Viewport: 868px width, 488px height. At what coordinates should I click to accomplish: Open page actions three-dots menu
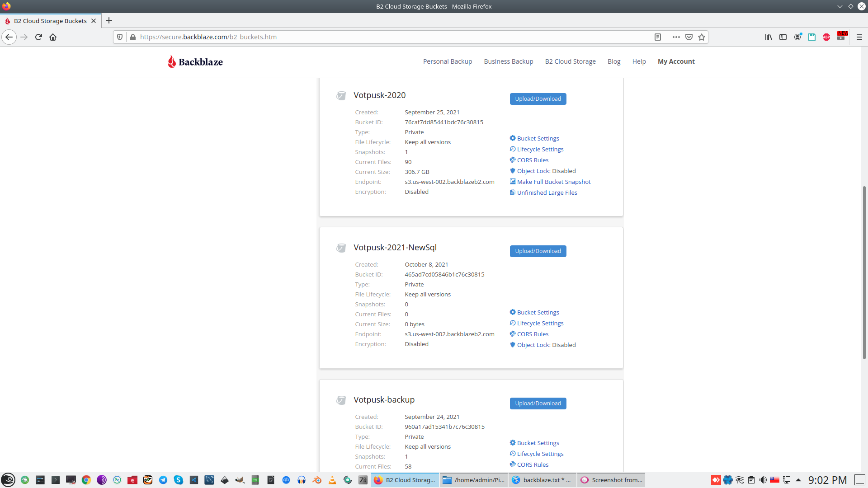[x=676, y=37]
